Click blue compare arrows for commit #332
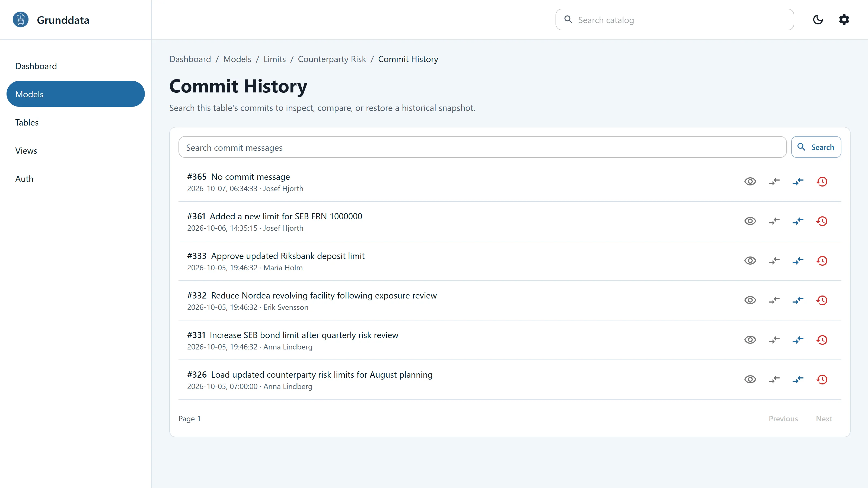Image resolution: width=868 pixels, height=488 pixels. [798, 300]
